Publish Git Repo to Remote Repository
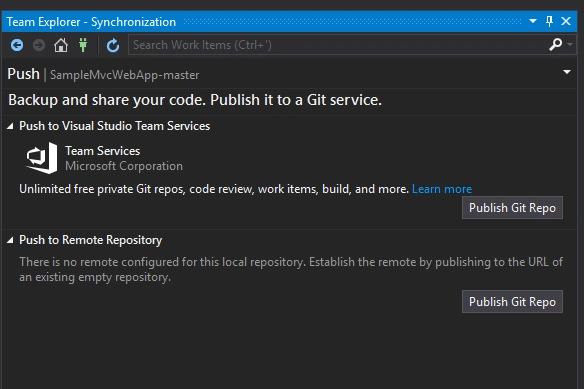Image resolution: width=584 pixels, height=389 pixels. point(512,301)
